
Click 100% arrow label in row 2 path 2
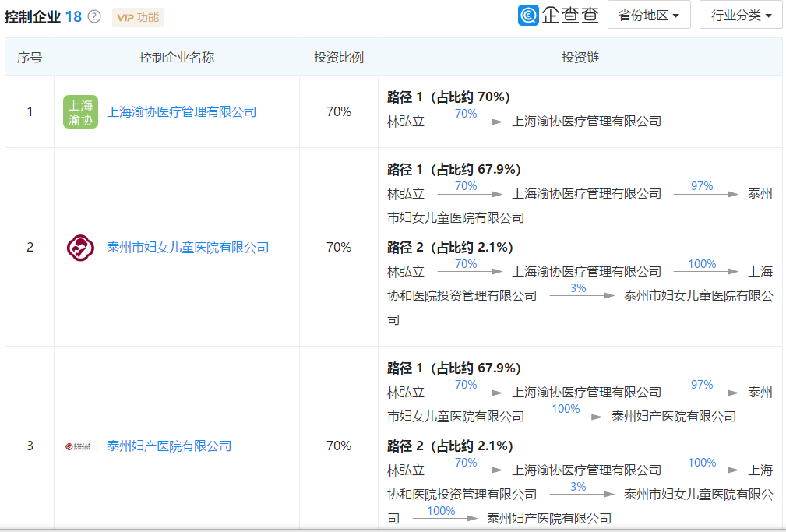click(702, 264)
